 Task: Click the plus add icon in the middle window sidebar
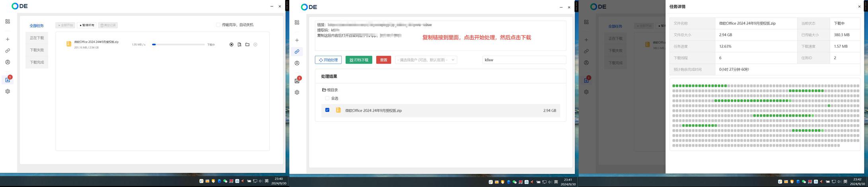coord(297,40)
